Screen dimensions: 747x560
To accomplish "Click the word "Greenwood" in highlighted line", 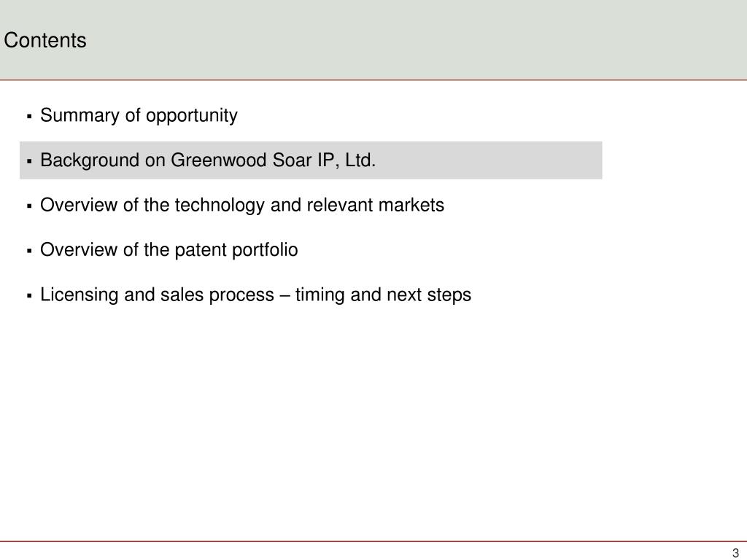I will pos(219,160).
